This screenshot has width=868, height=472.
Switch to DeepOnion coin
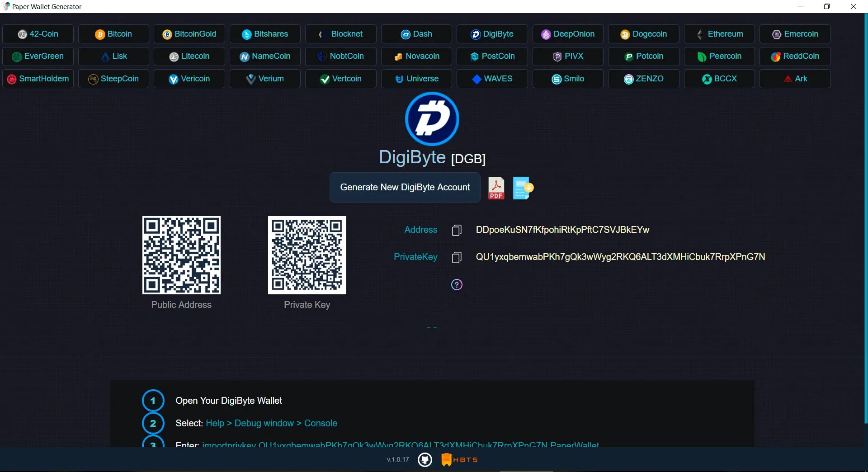(568, 34)
